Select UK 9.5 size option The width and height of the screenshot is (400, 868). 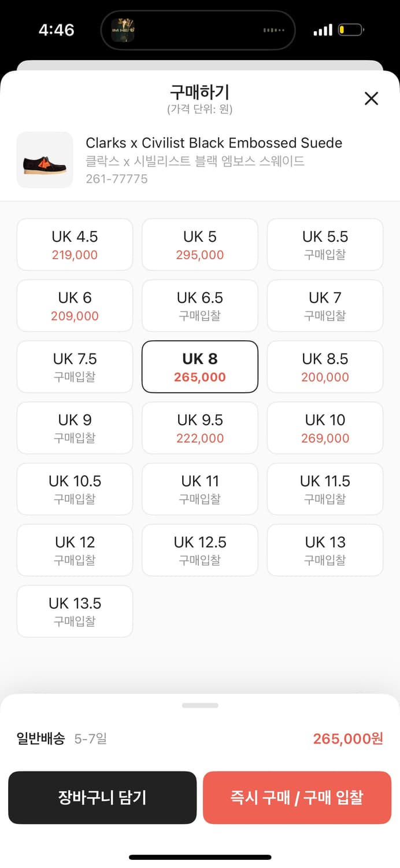tap(200, 428)
